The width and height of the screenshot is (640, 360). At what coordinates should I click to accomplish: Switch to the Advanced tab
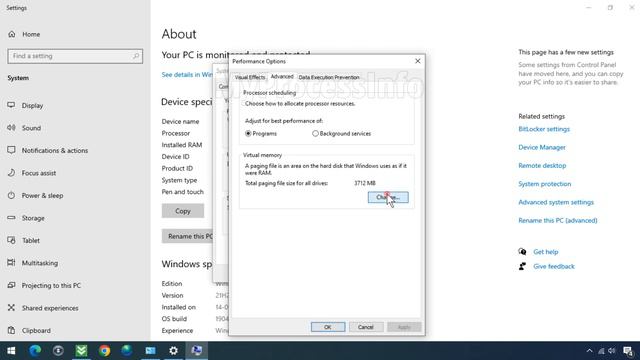click(x=282, y=77)
